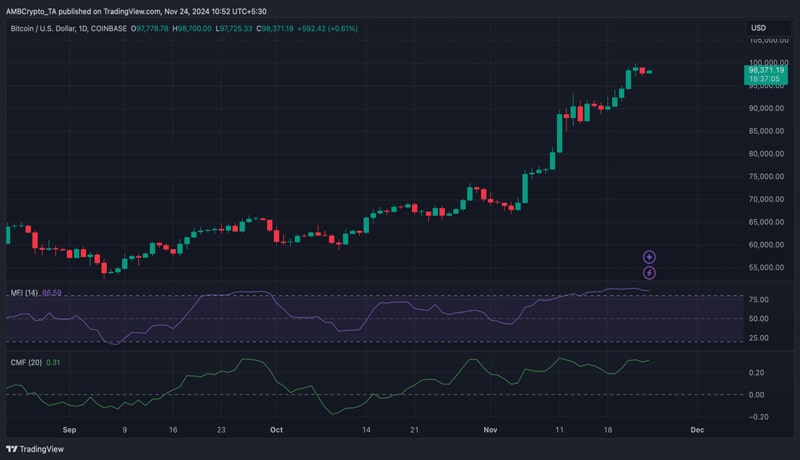Click the Bitcoin / U.S. Dollar symbol title
The height and width of the screenshot is (460, 800).
pyautogui.click(x=68, y=29)
